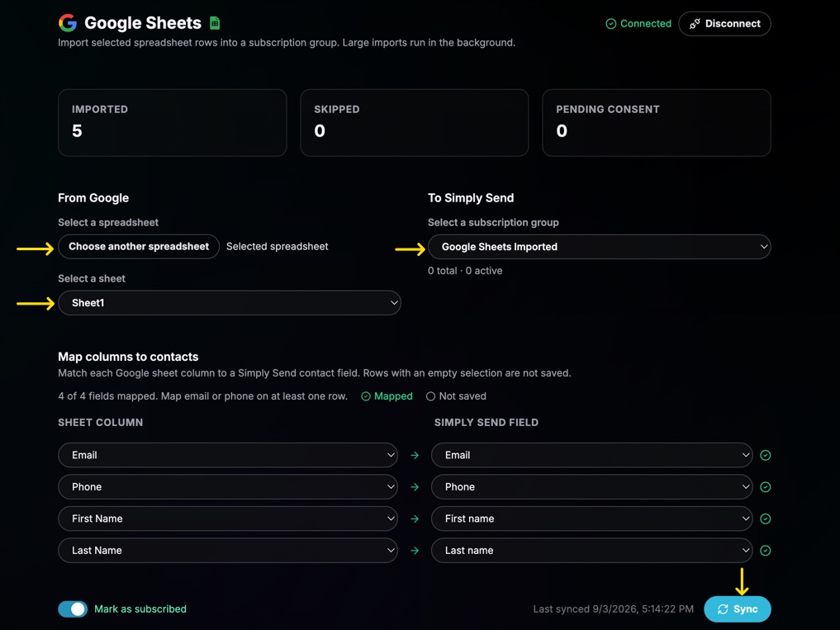Click the 'From Google' heading
Viewport: 840px width, 630px height.
pyautogui.click(x=93, y=197)
